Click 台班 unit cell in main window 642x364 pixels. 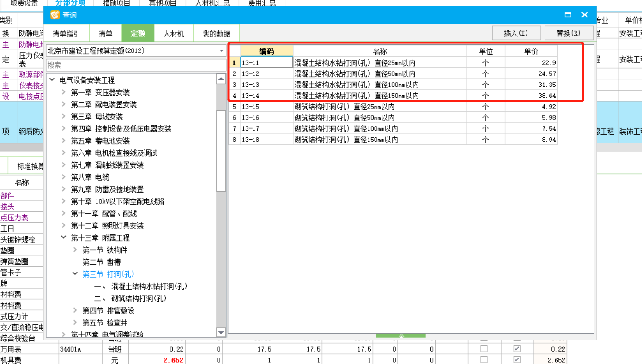tap(115, 349)
